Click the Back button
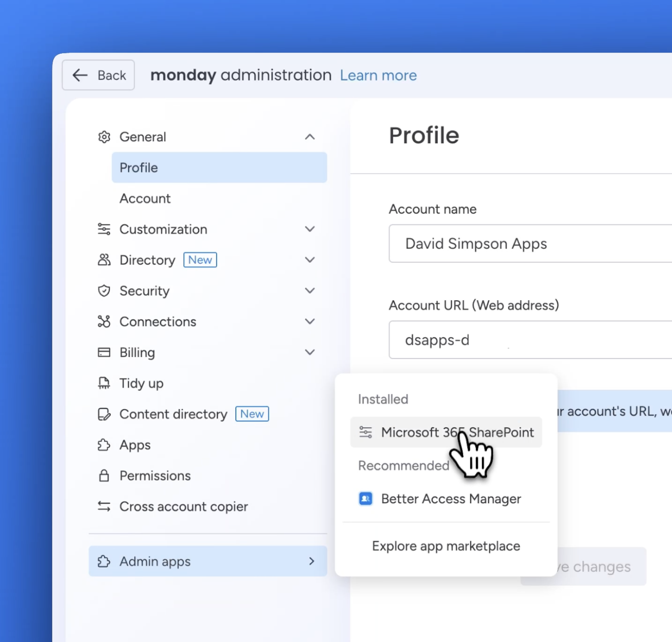Screen dimensions: 672x642 coord(98,75)
